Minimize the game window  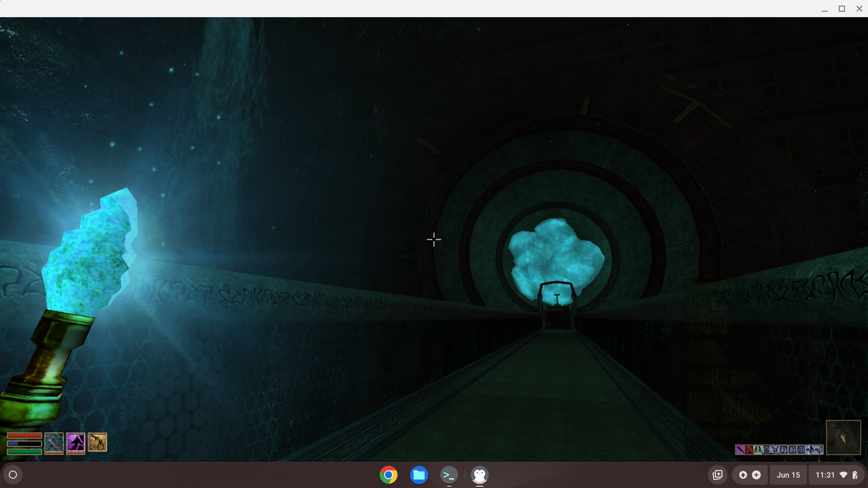click(825, 9)
